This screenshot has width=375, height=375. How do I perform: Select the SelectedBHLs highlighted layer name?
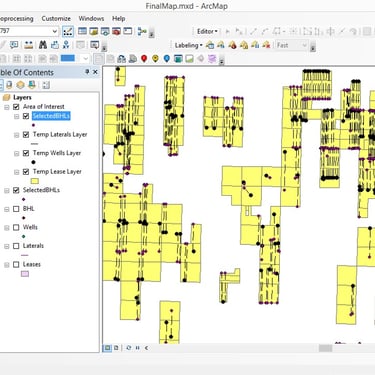tap(51, 116)
